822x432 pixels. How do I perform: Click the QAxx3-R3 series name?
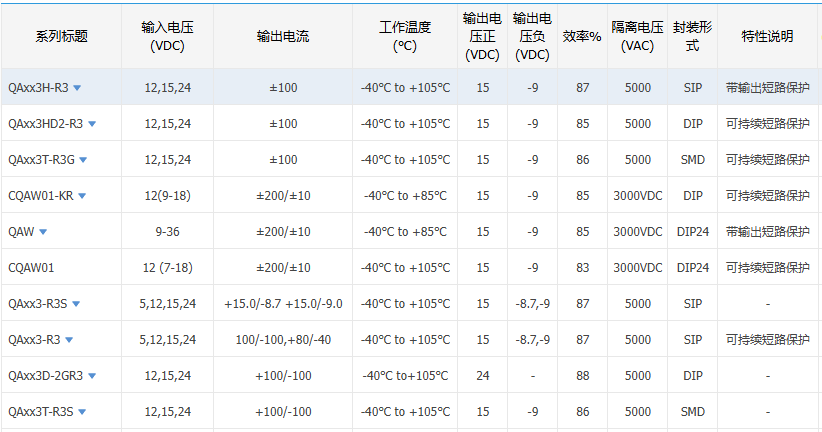34,340
